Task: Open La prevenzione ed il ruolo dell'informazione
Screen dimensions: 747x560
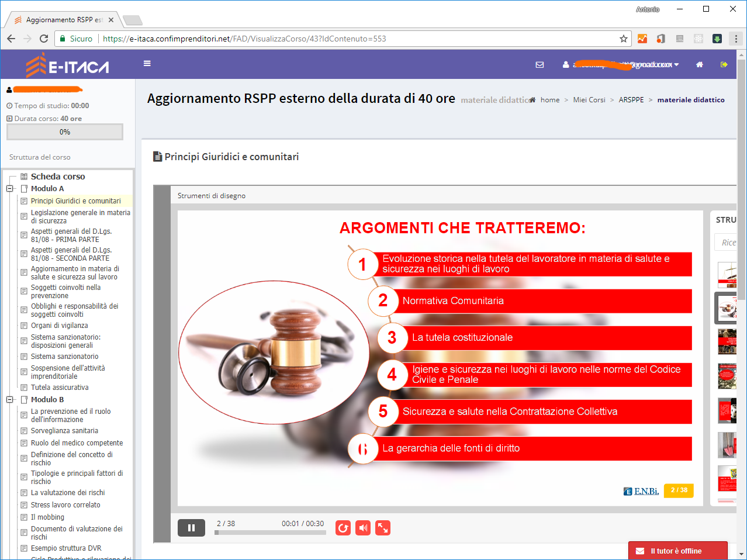Action: (x=71, y=416)
